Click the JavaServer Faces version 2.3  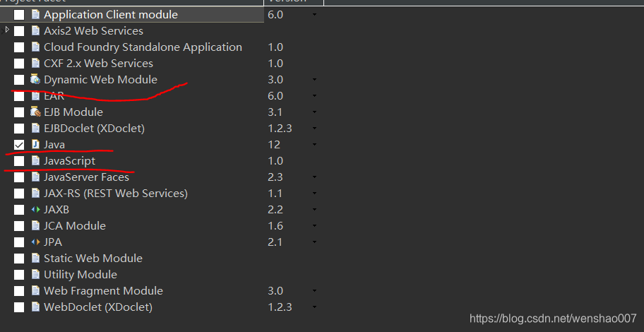point(275,177)
